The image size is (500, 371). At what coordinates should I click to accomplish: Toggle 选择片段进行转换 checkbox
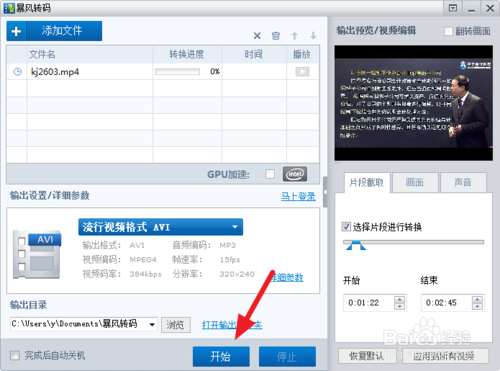point(346,227)
